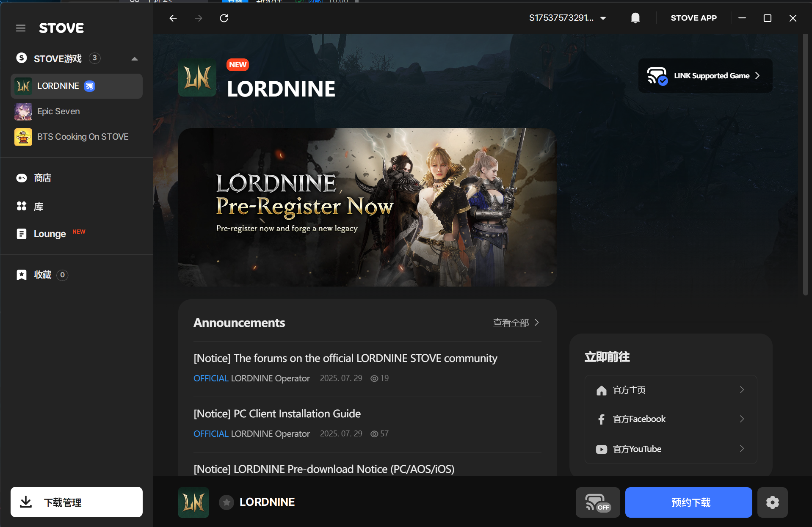This screenshot has width=812, height=527.
Task: Select Epic Seven in the sidebar
Action: [x=77, y=111]
